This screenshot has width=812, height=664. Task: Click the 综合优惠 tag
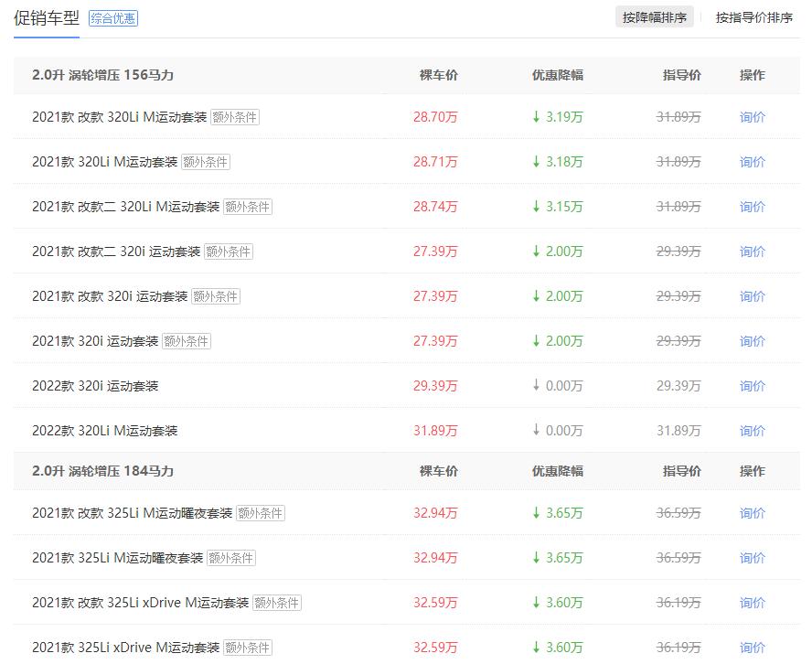point(112,18)
